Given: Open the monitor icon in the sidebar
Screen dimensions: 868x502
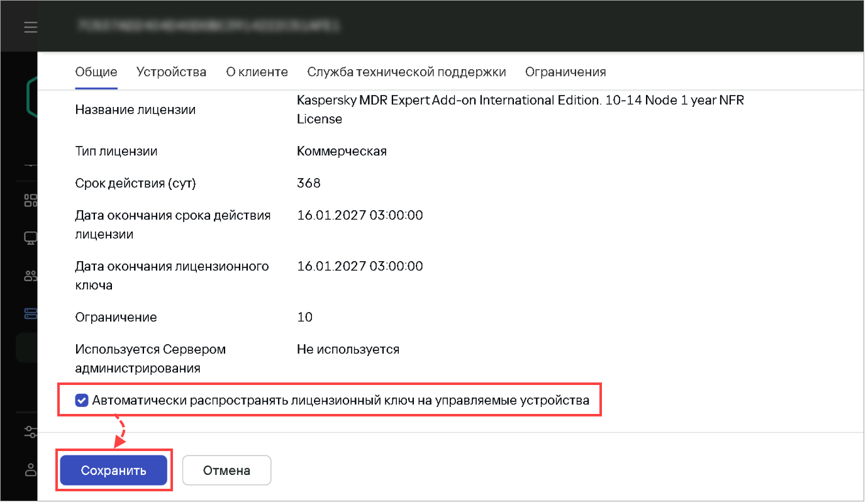Looking at the screenshot, I should [x=30, y=238].
